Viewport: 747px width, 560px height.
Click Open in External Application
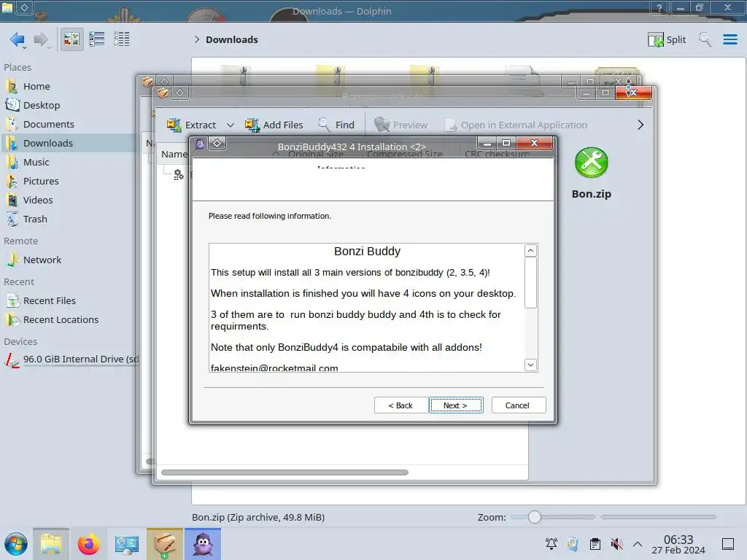(x=516, y=125)
